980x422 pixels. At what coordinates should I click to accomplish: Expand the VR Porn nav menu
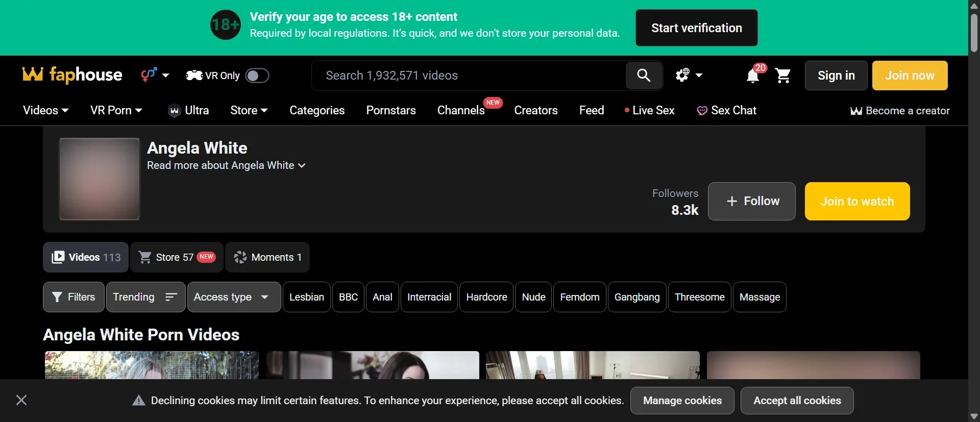[x=116, y=110]
